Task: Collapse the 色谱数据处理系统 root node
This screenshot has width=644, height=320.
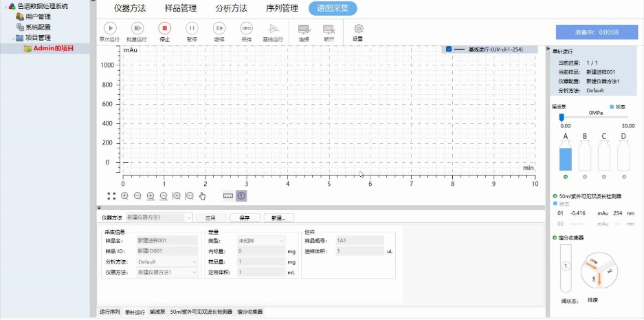Action: 5,6
